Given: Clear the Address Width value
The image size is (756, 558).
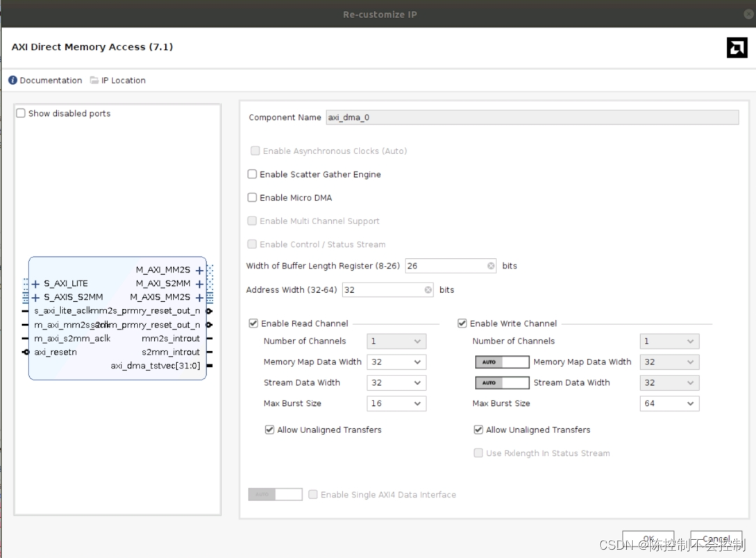Looking at the screenshot, I should (428, 289).
